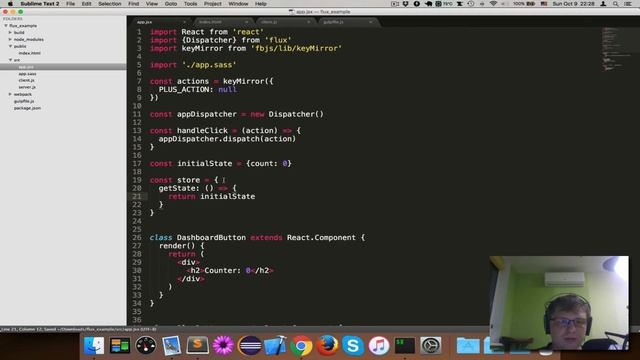Open server.js in the sidebar
640x360 pixels.
tap(27, 87)
